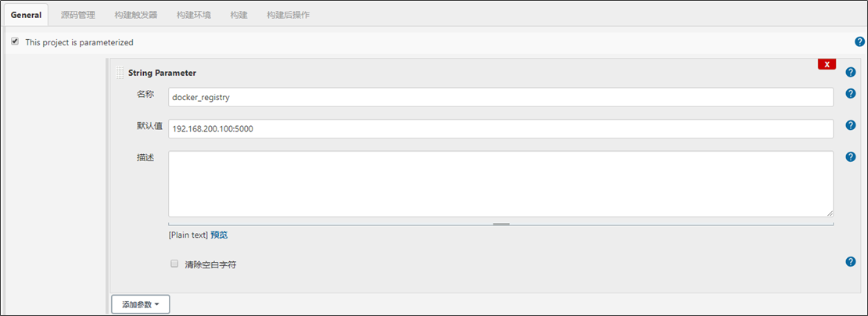The image size is (868, 316).
Task: Show help for default value field
Action: tap(850, 125)
